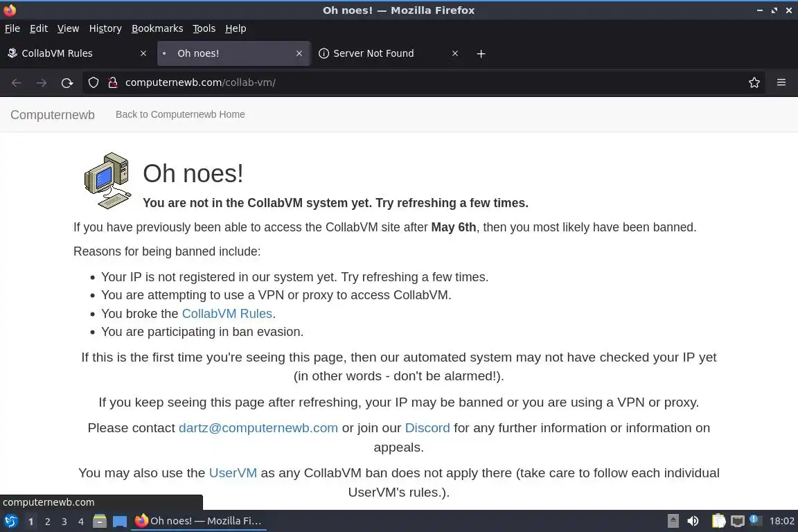
Task: Switch to workspace 1
Action: coord(31,522)
